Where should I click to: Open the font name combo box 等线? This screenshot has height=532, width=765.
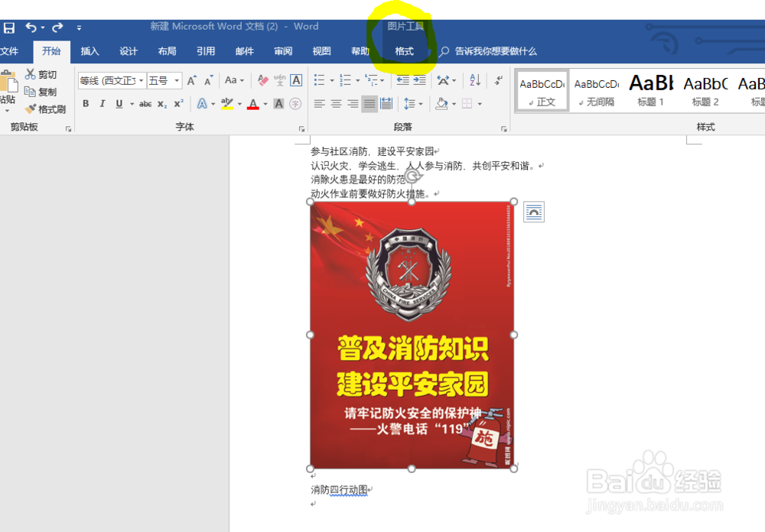click(112, 80)
